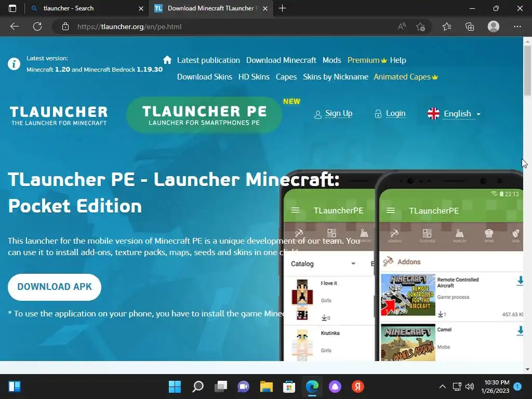This screenshot has height=399, width=532.
Task: View site info via the lock icon
Action: [x=65, y=26]
